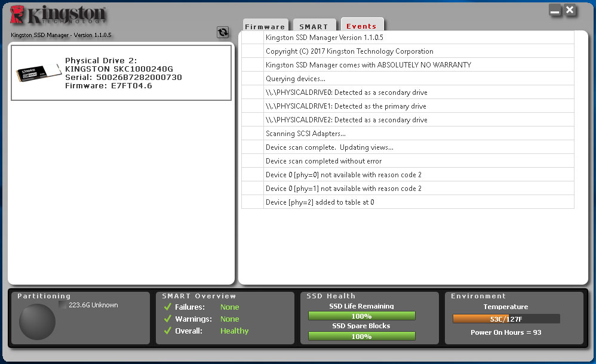Close the Kingston SSD Manager window
The image size is (596, 364).
click(570, 10)
